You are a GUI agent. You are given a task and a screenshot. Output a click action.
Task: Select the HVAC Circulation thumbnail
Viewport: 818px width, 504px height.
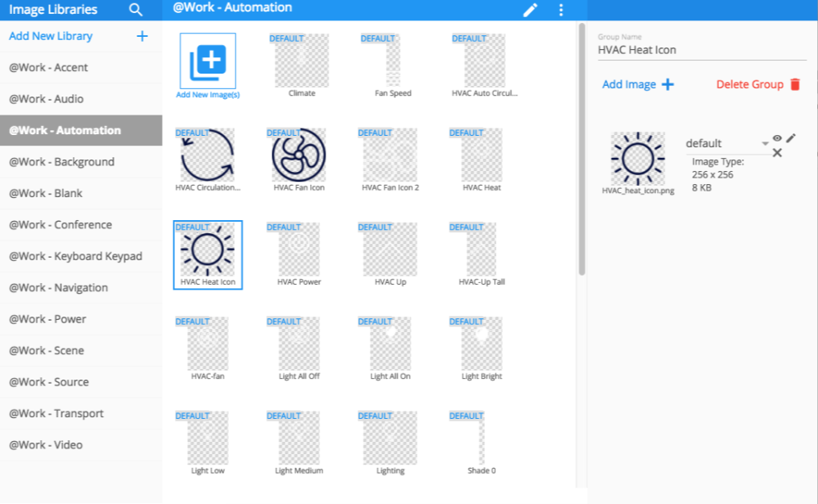pos(208,155)
